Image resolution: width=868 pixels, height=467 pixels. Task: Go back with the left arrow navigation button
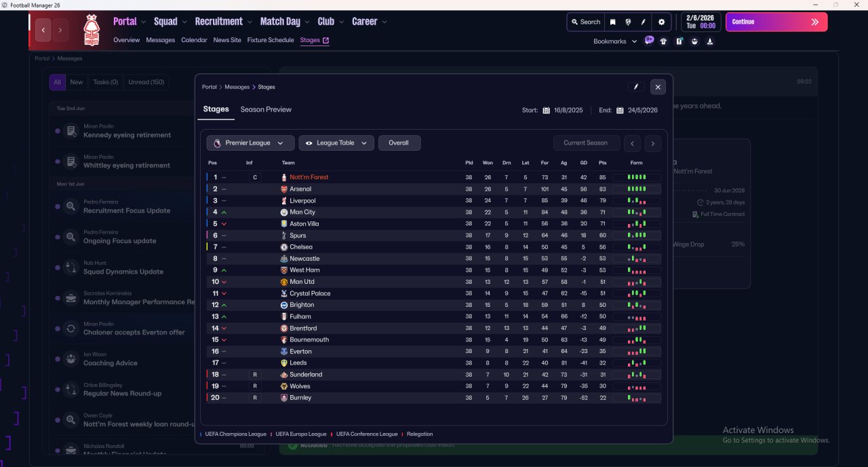click(x=43, y=30)
